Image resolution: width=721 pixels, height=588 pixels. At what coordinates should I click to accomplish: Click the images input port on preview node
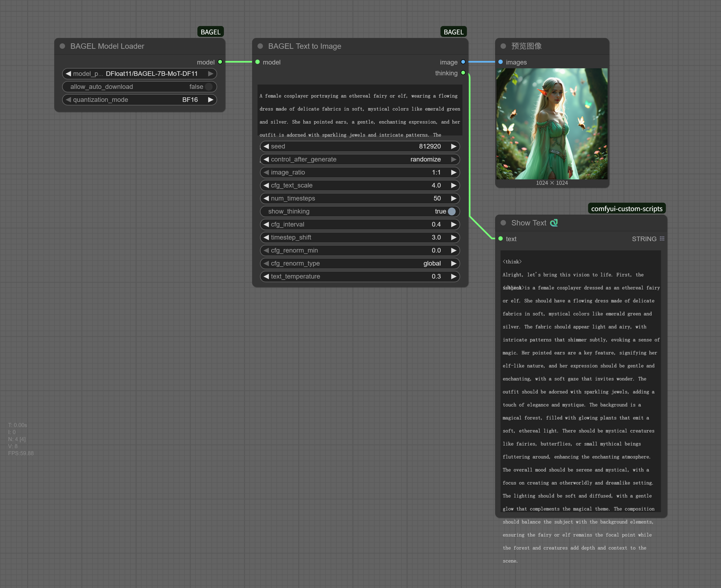tap(500, 62)
